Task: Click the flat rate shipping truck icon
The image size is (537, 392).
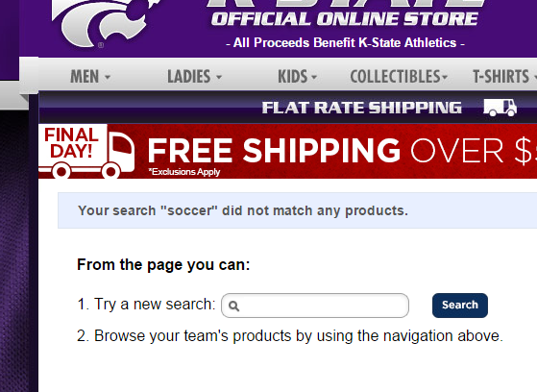Action: [500, 108]
